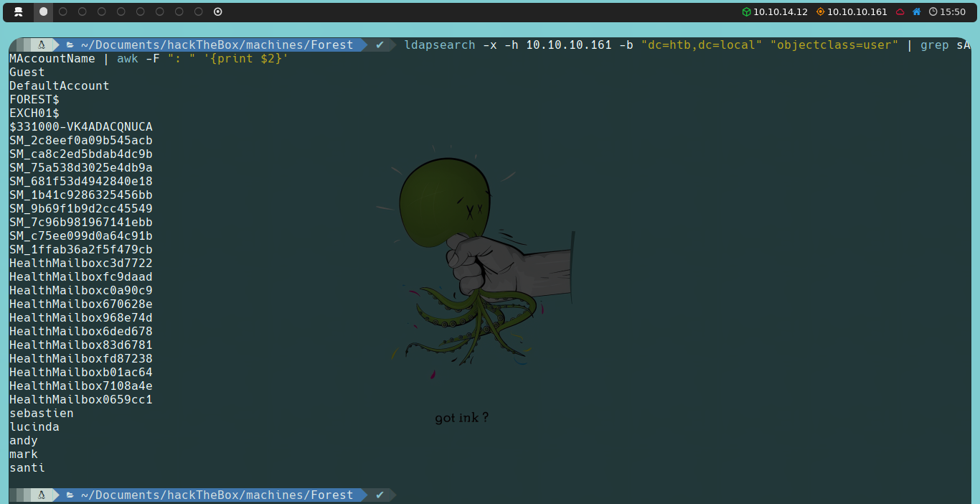This screenshot has height=504, width=980.
Task: Select the HealthMailboxfc9daad line
Action: pyautogui.click(x=81, y=276)
